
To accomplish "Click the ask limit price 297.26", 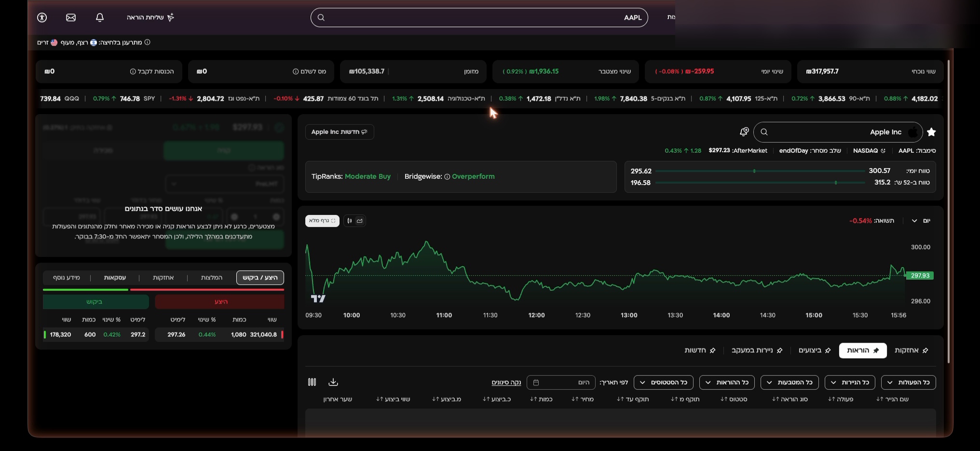I will 176,334.
